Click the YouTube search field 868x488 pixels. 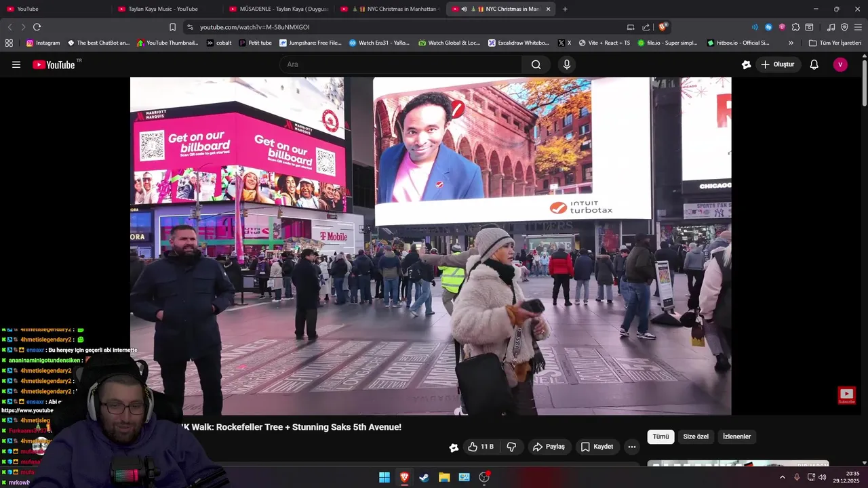(x=400, y=64)
